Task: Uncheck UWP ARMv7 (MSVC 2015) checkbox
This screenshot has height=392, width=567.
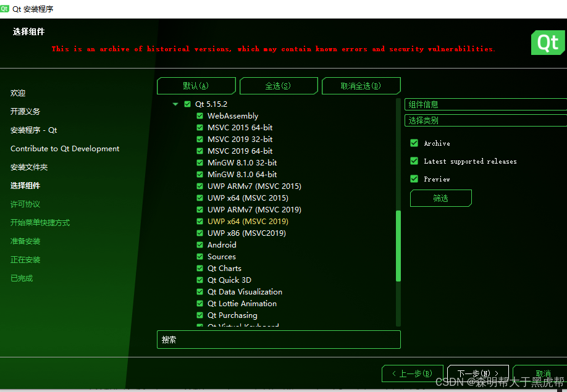Action: pyautogui.click(x=199, y=186)
